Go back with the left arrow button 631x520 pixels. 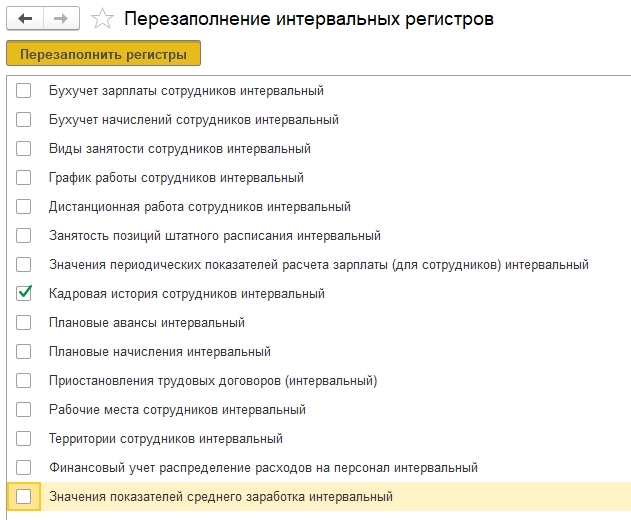(x=25, y=19)
